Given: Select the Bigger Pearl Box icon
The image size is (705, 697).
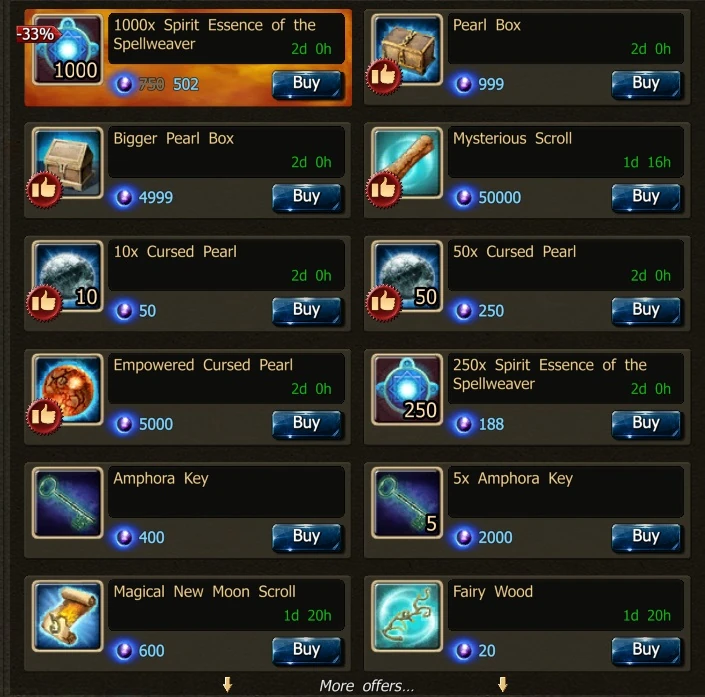Looking at the screenshot, I should 68,163.
